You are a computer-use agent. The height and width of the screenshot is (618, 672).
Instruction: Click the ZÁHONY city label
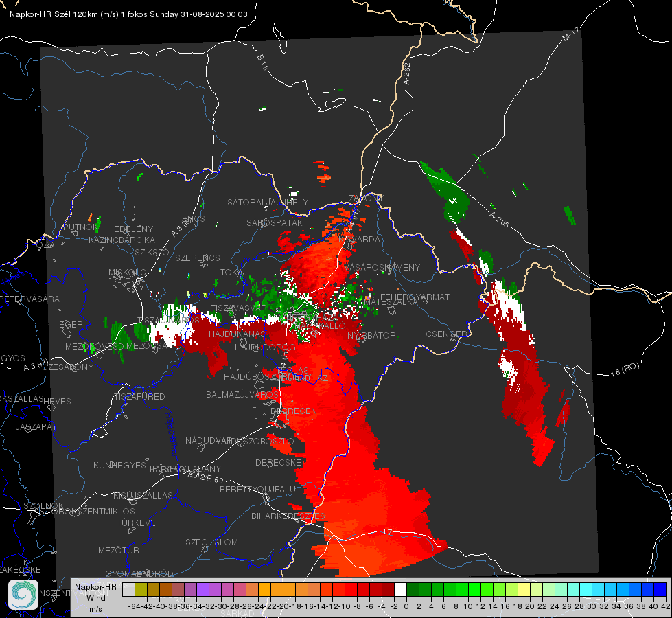pyautogui.click(x=366, y=198)
